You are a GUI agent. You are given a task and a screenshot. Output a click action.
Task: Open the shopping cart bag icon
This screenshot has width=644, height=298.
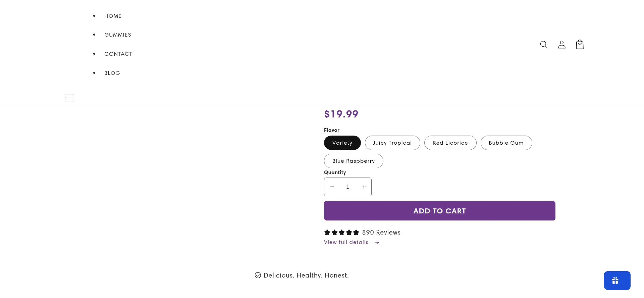[580, 44]
